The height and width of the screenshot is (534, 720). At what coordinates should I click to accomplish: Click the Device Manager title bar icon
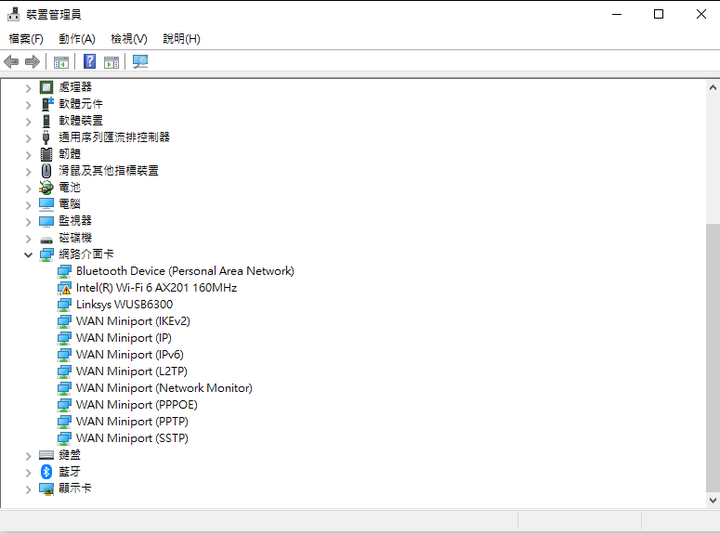point(13,14)
